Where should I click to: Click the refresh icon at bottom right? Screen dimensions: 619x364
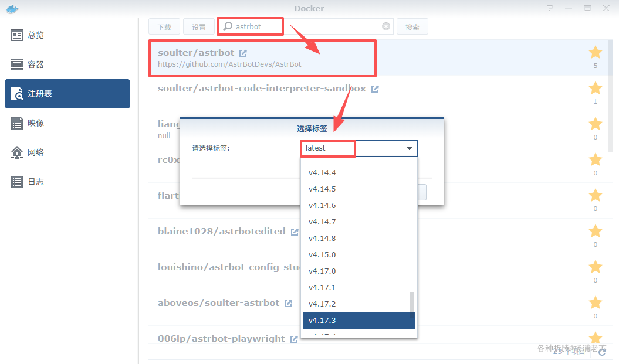pos(602,352)
